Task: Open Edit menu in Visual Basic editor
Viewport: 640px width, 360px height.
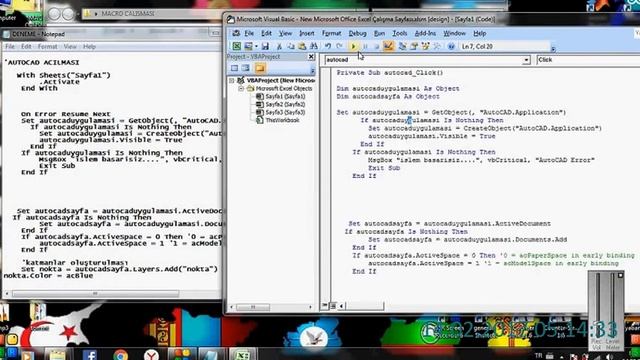Action: 266,33
